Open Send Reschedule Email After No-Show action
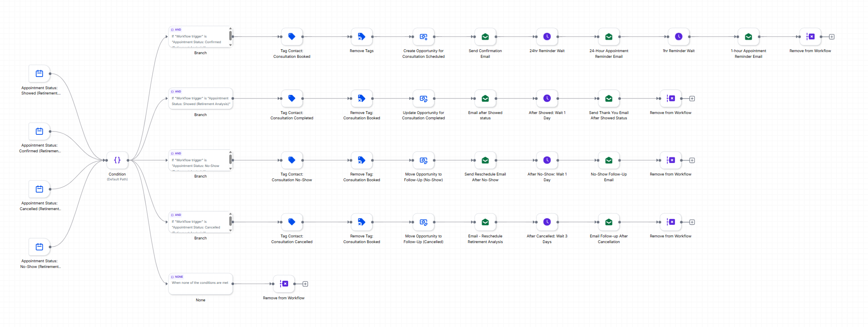Image resolution: width=868 pixels, height=327 pixels. click(485, 160)
